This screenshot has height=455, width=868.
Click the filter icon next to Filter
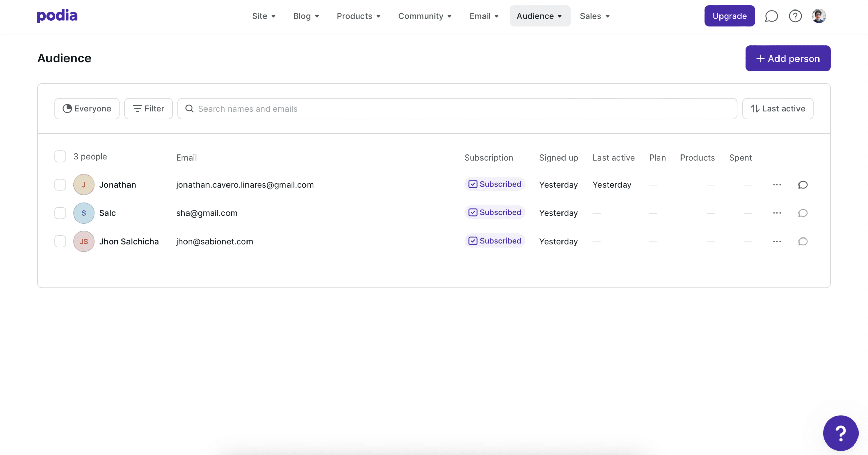tap(137, 108)
